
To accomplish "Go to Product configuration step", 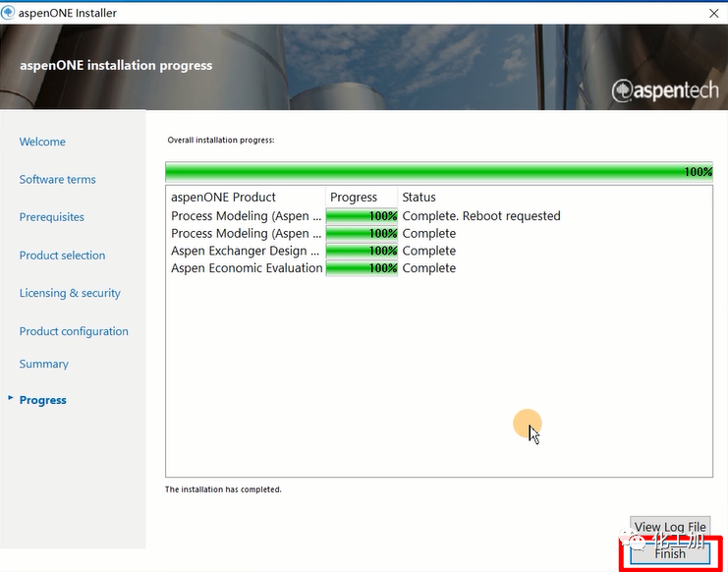I will [74, 331].
